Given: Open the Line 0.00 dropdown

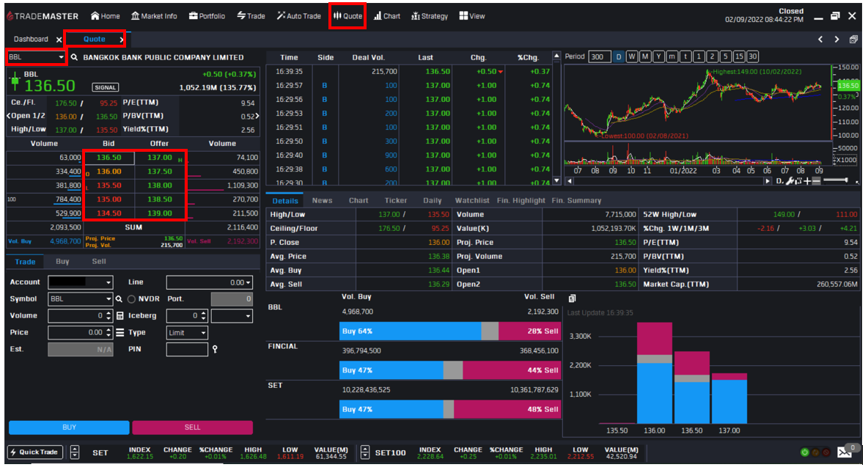Looking at the screenshot, I should (x=209, y=282).
